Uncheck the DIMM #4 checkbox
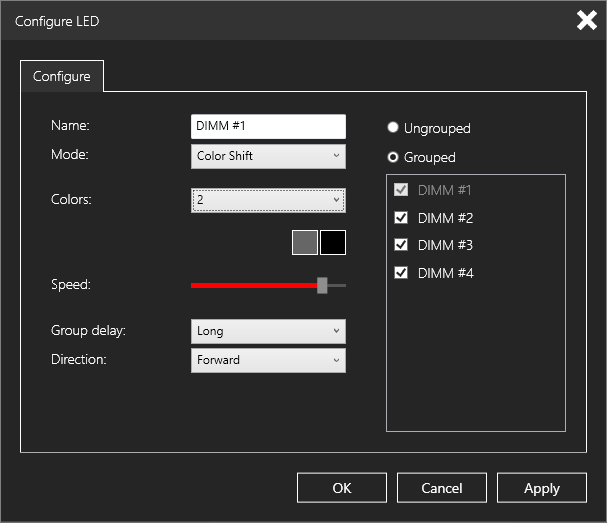 point(402,272)
